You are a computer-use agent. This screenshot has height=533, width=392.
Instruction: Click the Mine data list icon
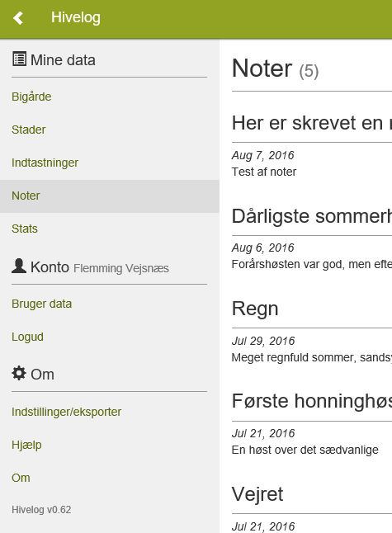point(19,59)
